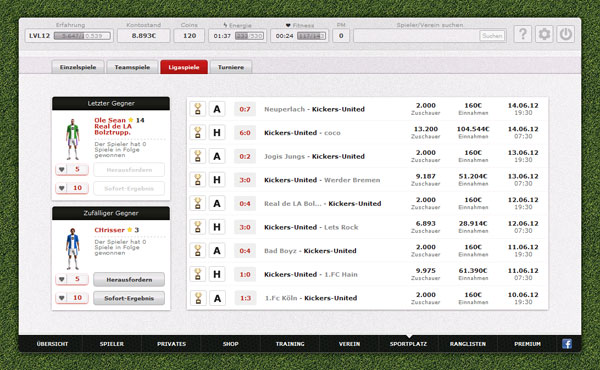Open settings gear icon
The width and height of the screenshot is (600, 370).
[x=544, y=34]
